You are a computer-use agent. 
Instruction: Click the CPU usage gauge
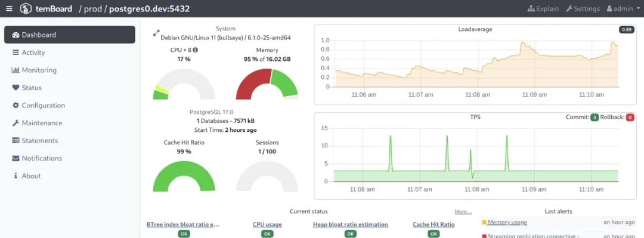[x=184, y=84]
